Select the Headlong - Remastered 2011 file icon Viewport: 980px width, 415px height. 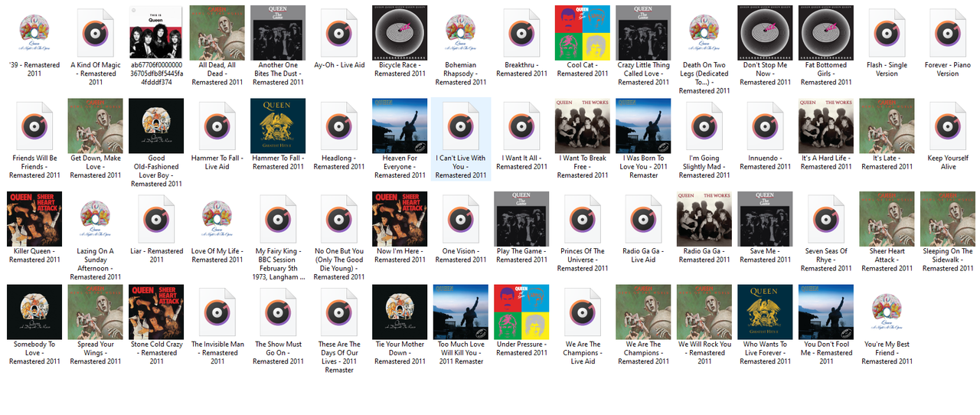[339, 126]
